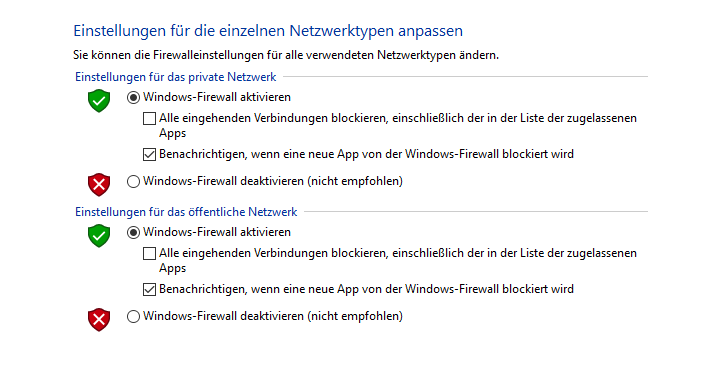Tick 'Alle eingehenden Verbindungen blockieren' checkbox for public network

149,253
